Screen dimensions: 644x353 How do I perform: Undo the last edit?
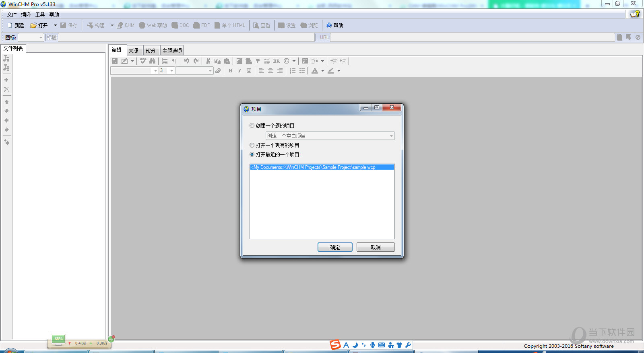(187, 61)
